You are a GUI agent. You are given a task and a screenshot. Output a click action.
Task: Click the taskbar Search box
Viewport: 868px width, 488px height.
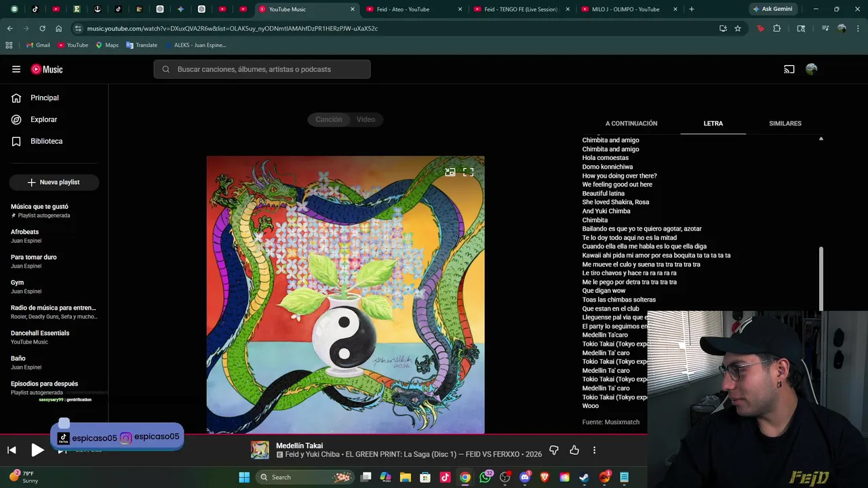305,477
